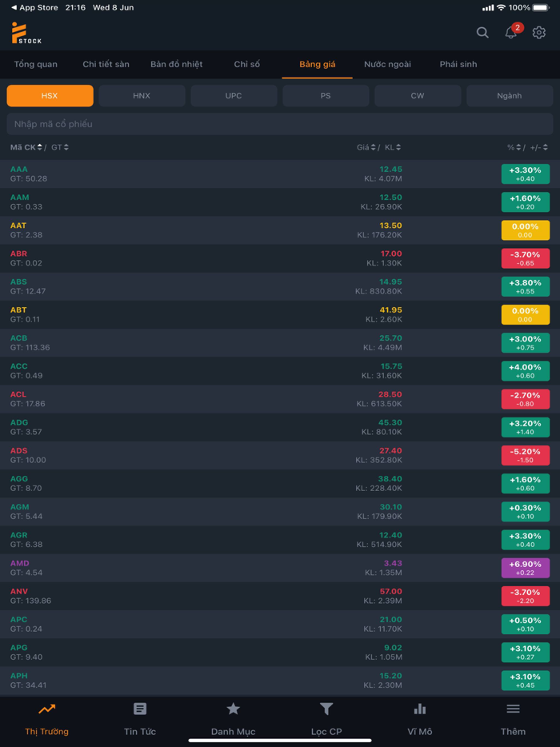Image resolution: width=560 pixels, height=747 pixels.
Task: Tap AMD purple +6.90% badge
Action: click(526, 568)
